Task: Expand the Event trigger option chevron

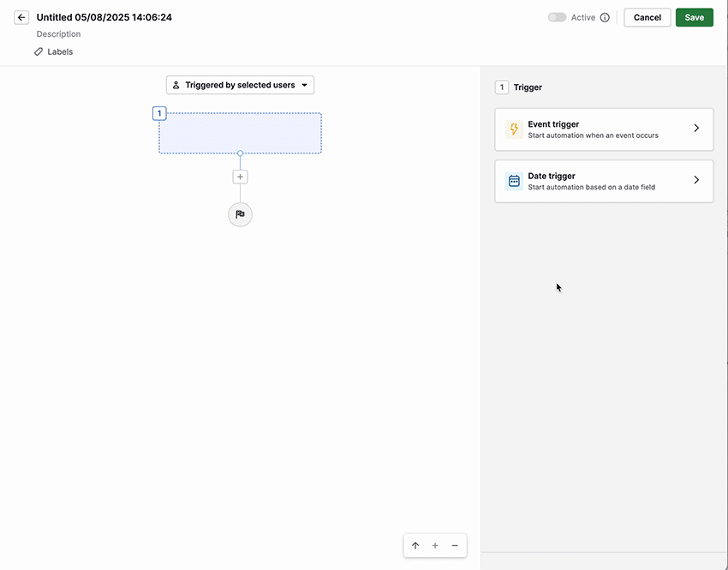Action: tap(696, 129)
